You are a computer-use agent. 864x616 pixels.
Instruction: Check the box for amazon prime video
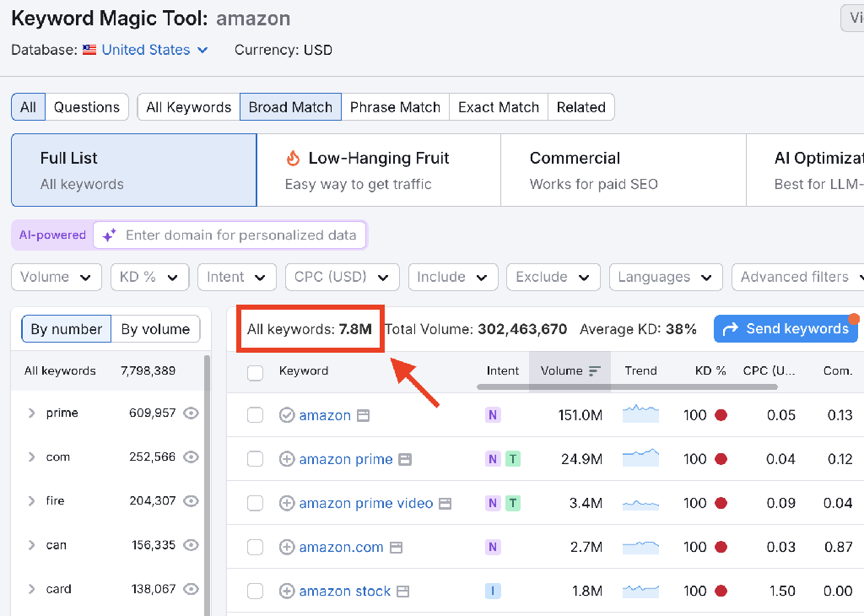[255, 503]
